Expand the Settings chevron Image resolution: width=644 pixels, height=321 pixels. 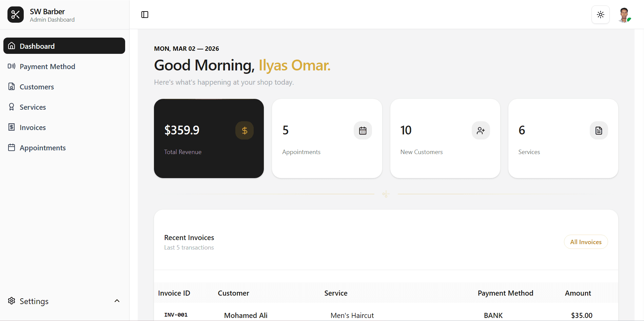pyautogui.click(x=117, y=301)
